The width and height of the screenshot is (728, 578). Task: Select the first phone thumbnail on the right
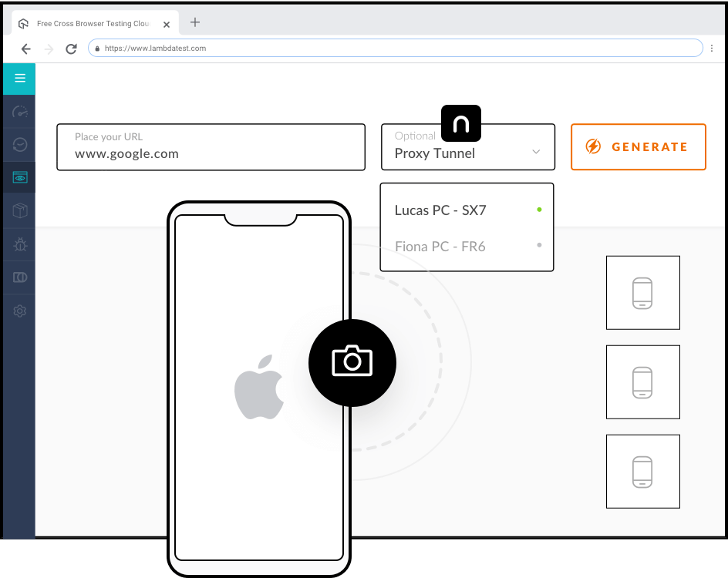tap(642, 292)
